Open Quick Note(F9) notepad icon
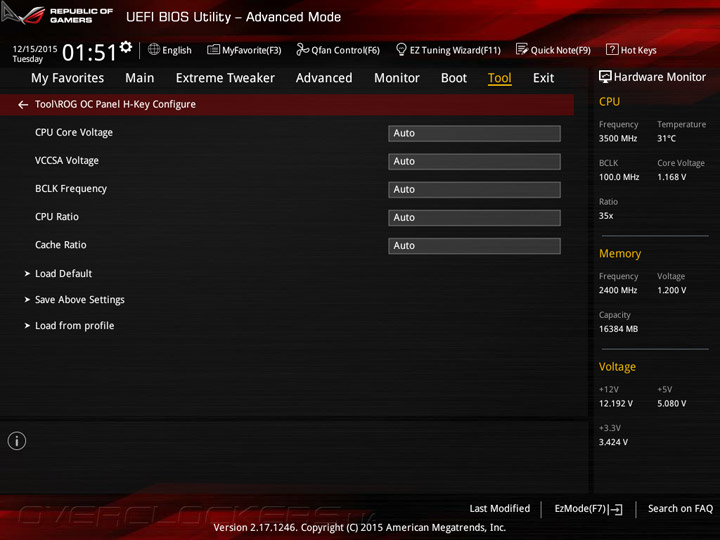Viewport: 720px width, 540px height. (522, 49)
